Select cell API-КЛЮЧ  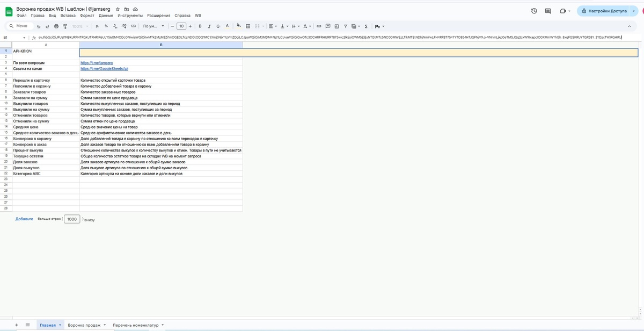pos(46,52)
